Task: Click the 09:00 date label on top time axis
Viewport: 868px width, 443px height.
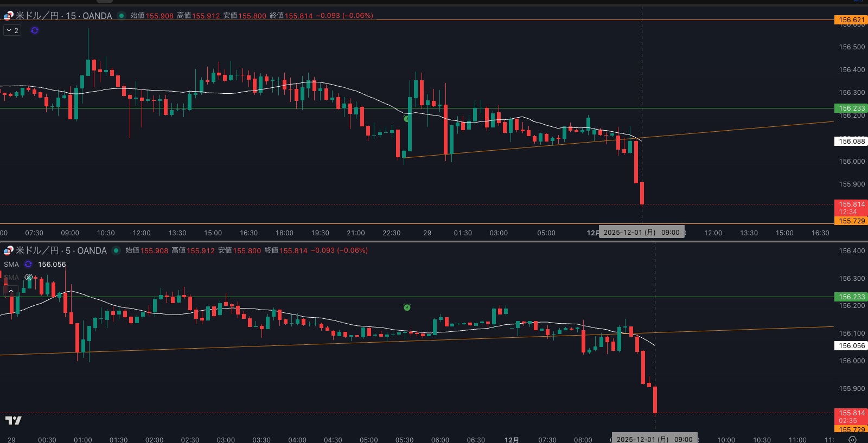Action: tap(641, 232)
